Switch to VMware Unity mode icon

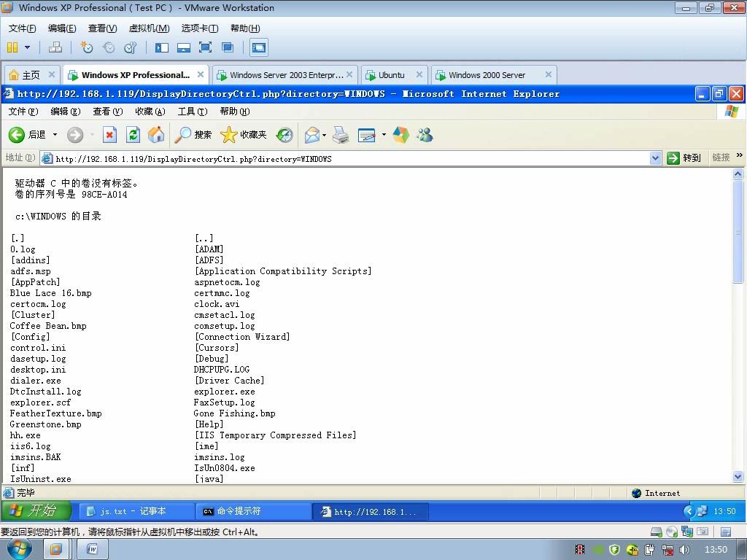click(x=228, y=47)
